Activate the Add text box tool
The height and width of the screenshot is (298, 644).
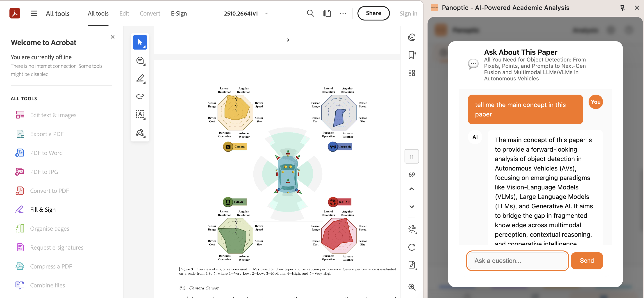[x=140, y=114]
